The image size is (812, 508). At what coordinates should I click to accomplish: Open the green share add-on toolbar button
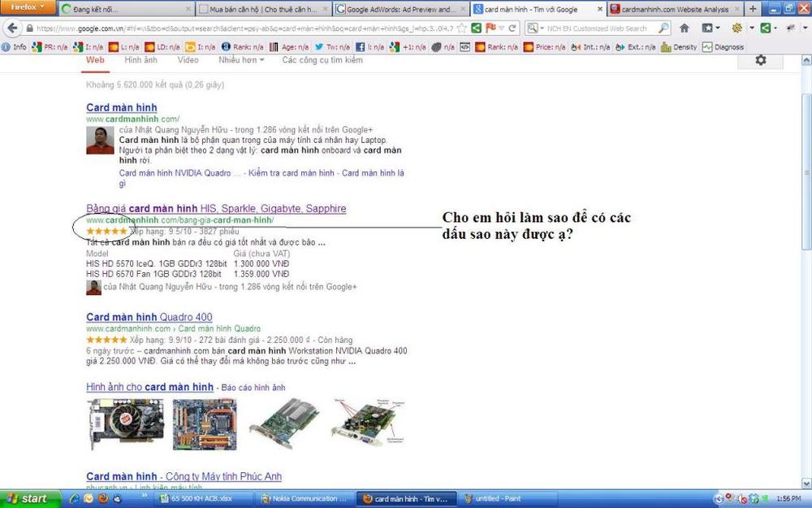766,28
